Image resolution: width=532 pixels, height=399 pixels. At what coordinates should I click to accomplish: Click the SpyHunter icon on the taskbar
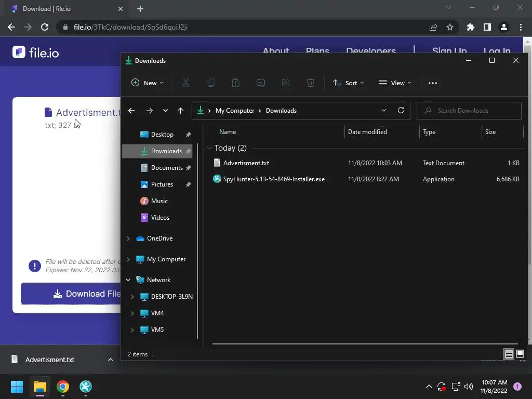coord(86,387)
